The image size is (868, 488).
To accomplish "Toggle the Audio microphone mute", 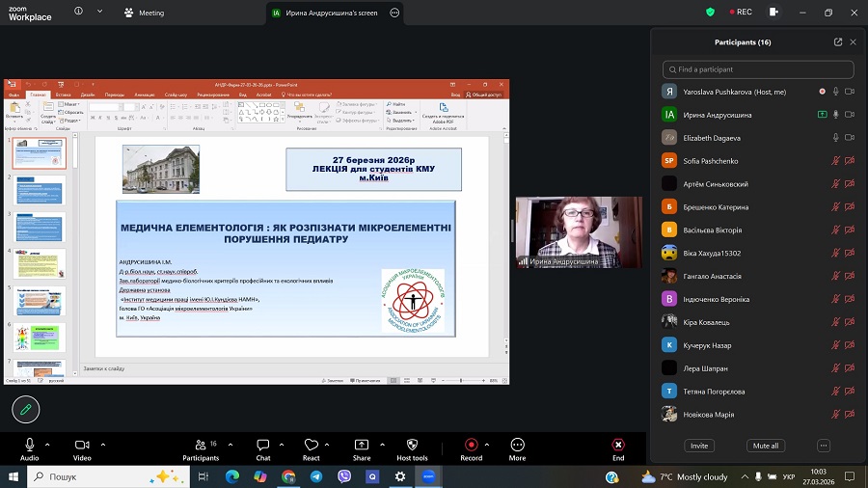I will pyautogui.click(x=29, y=445).
